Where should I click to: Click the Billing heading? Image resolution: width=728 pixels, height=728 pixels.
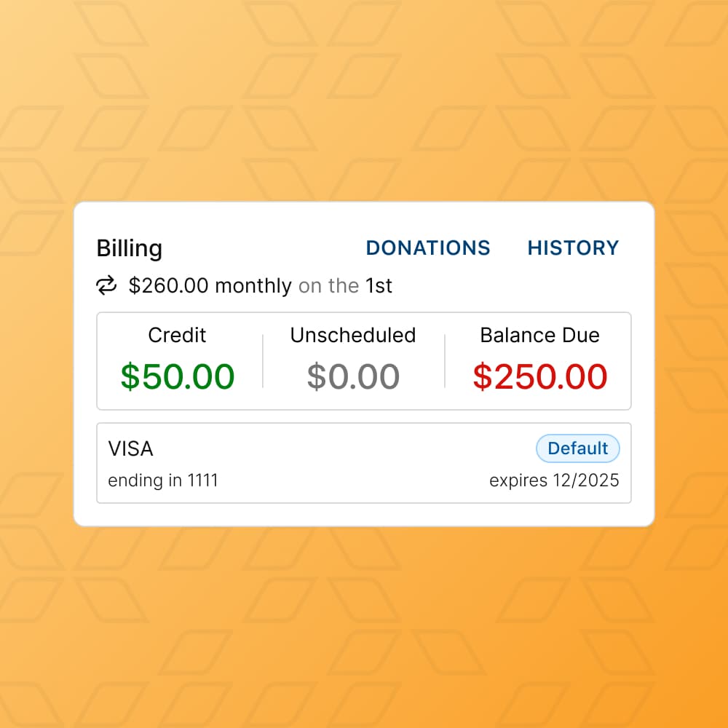(129, 248)
